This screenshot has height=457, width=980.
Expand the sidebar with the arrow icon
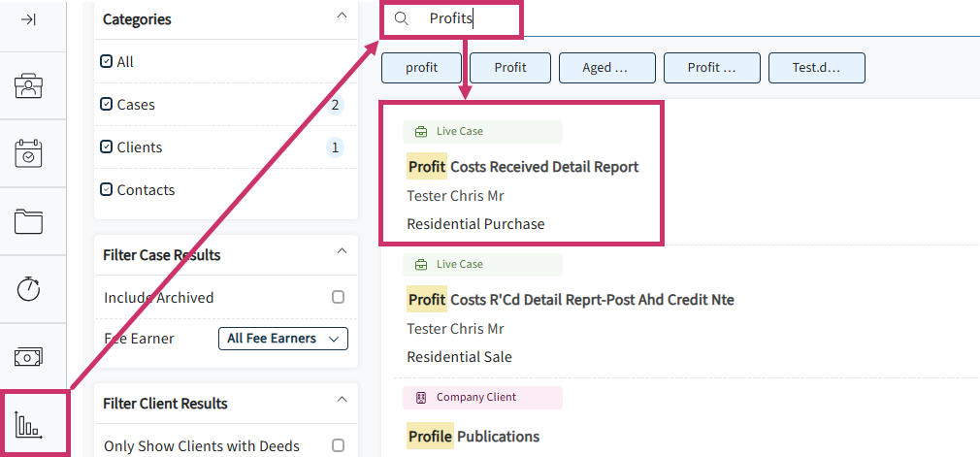pos(28,19)
